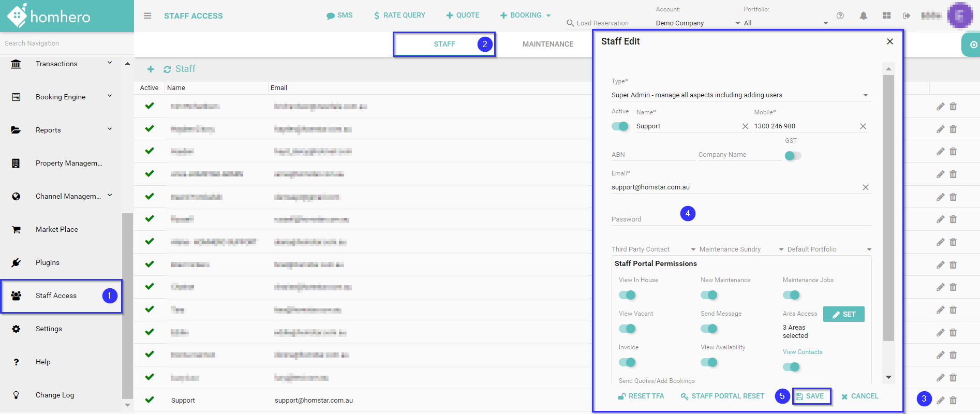This screenshot has width=980, height=414.
Task: Open the notifications bell icon
Action: pyautogui.click(x=863, y=16)
